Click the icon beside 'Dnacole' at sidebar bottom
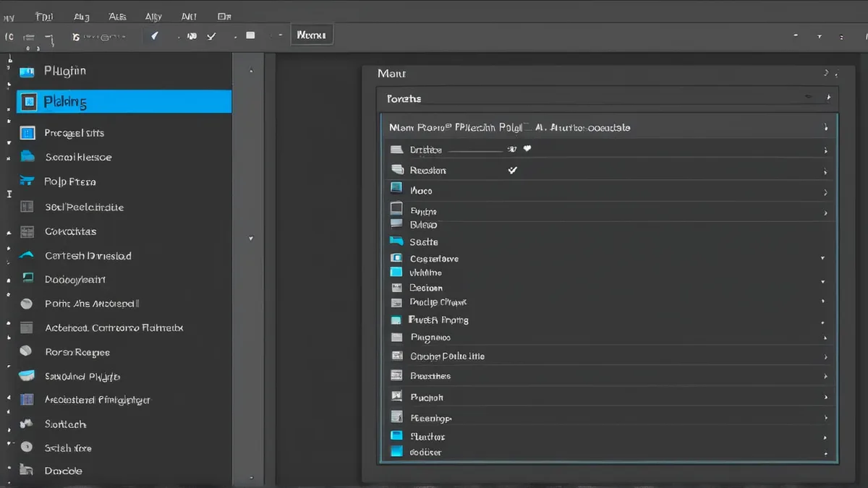This screenshot has width=868, height=488. (26, 470)
